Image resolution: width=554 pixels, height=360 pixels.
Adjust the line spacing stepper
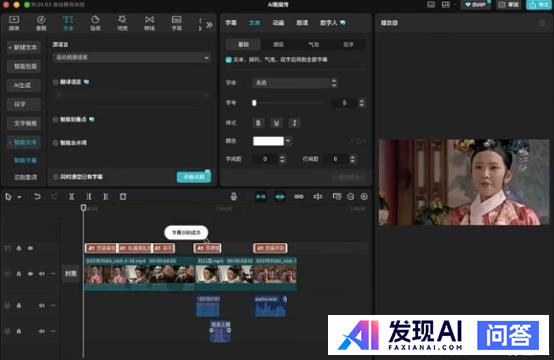(x=352, y=159)
